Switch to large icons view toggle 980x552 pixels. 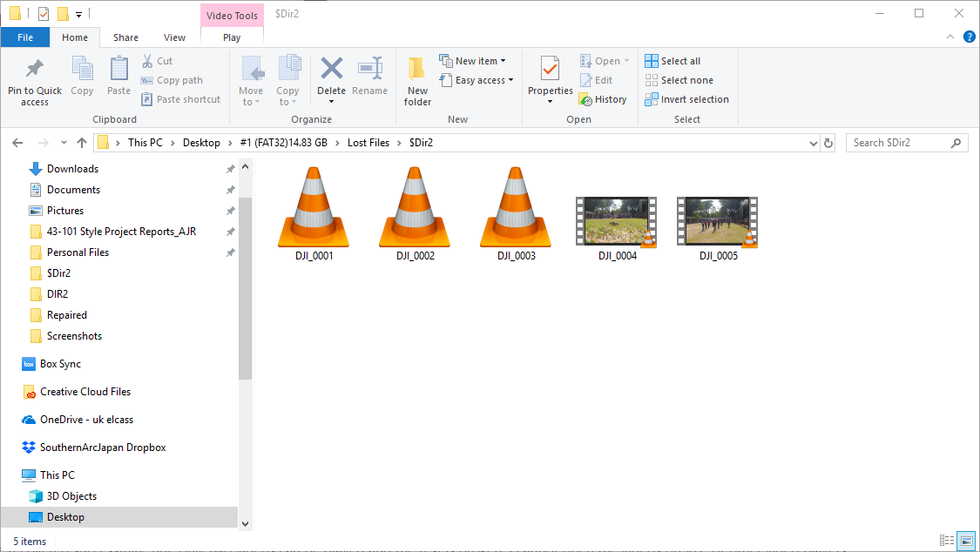coord(965,541)
